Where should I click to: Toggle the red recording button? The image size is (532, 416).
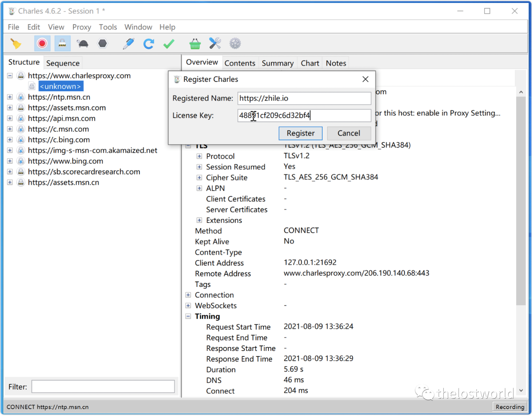(42, 43)
